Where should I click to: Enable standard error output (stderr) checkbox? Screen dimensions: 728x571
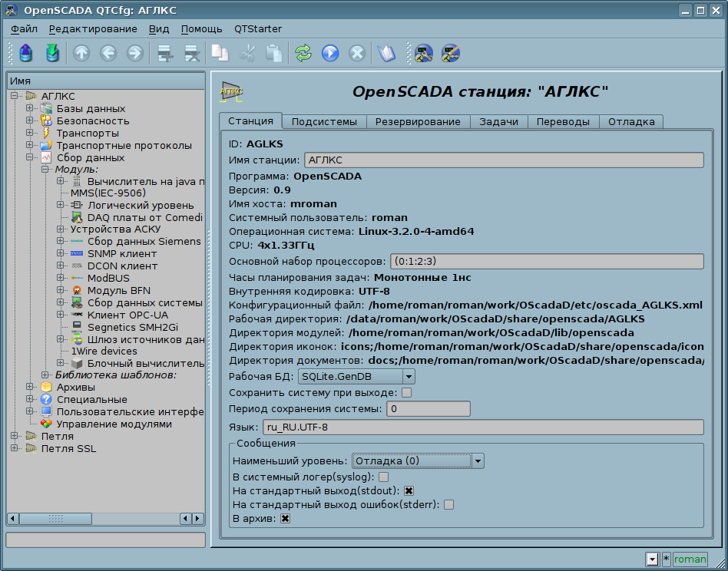[x=448, y=505]
